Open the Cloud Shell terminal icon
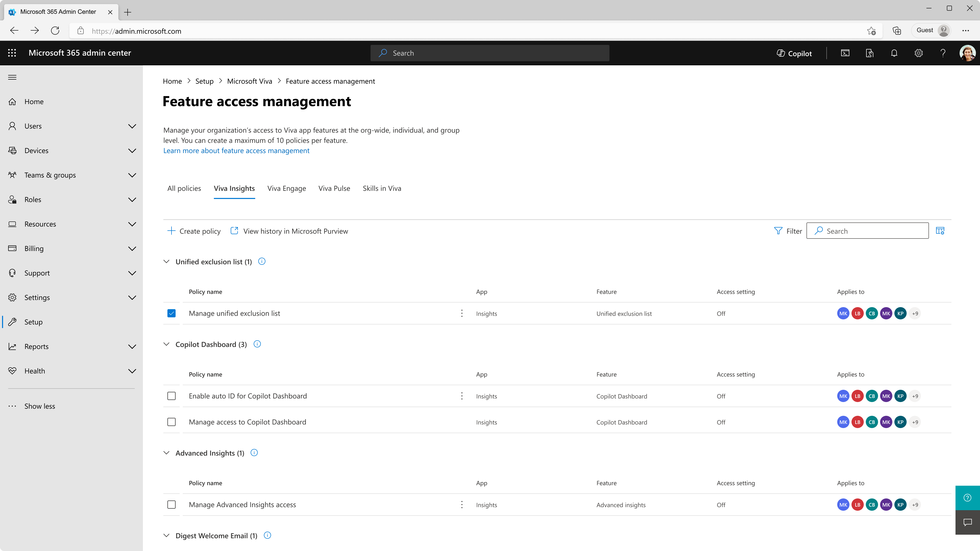 (845, 53)
